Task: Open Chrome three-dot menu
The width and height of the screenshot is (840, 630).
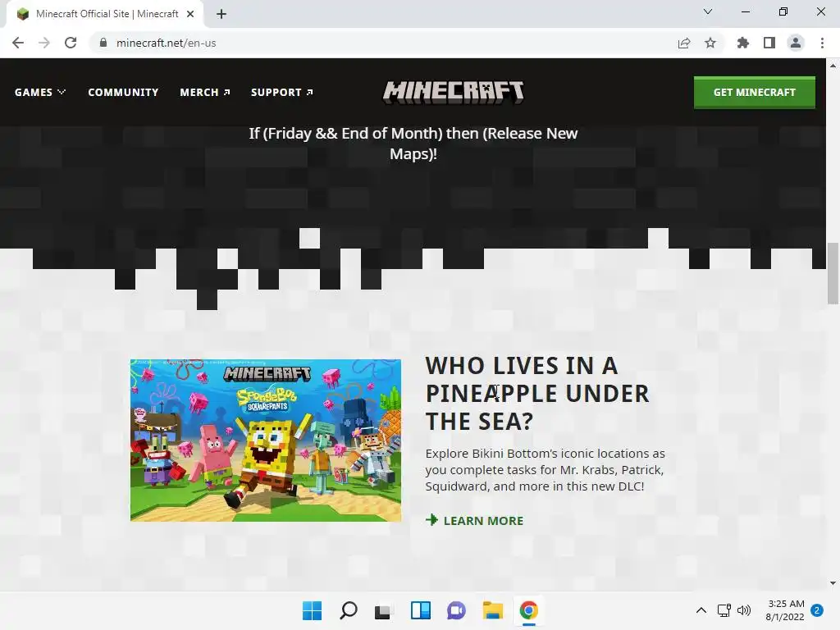Action: coord(822,43)
